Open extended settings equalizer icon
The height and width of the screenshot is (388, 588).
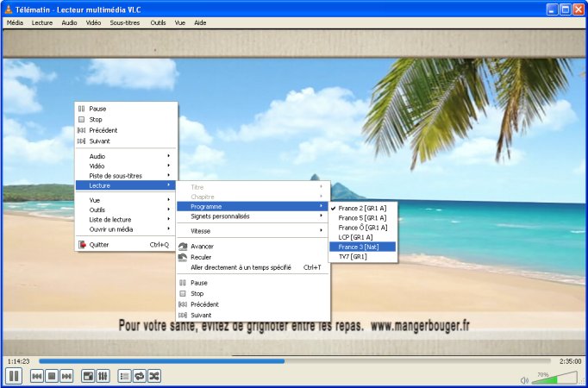tap(103, 376)
